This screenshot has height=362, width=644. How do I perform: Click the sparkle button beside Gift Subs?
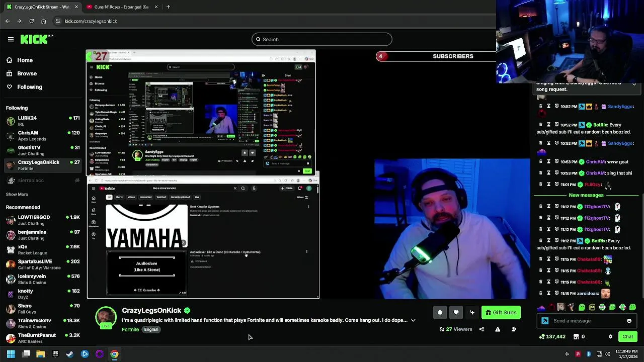[472, 312]
